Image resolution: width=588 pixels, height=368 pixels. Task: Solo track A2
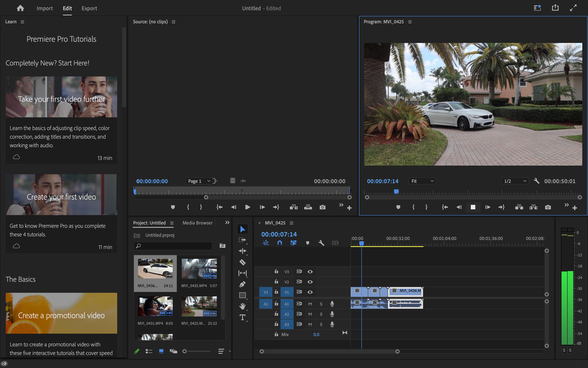coord(321,314)
